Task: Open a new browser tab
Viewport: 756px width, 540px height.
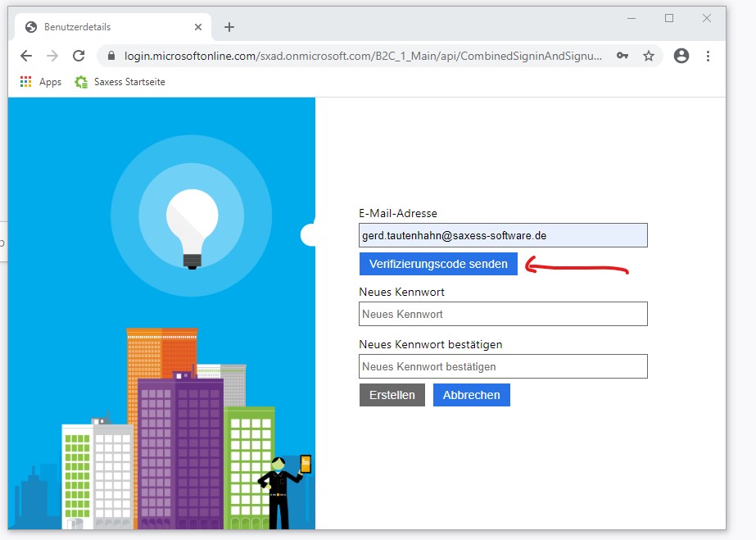Action: pyautogui.click(x=229, y=27)
